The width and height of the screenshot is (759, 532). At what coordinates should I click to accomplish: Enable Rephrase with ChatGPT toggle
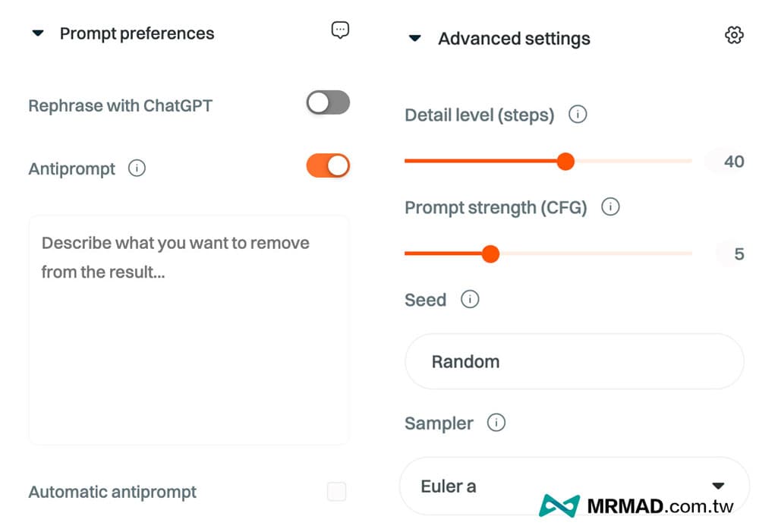328,102
